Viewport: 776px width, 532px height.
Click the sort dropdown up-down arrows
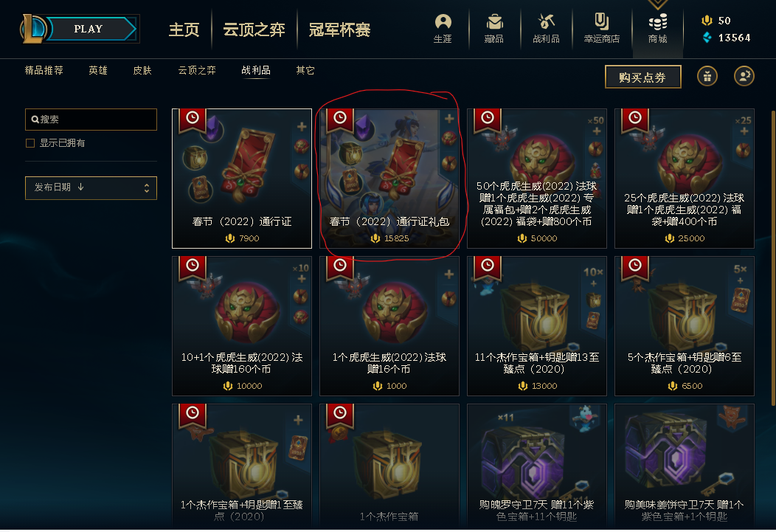click(147, 188)
